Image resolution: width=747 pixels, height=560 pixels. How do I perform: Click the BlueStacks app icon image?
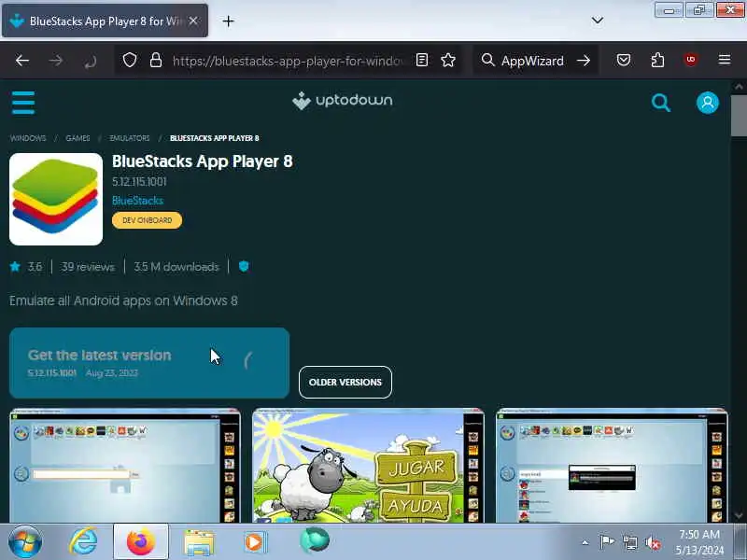click(x=56, y=199)
